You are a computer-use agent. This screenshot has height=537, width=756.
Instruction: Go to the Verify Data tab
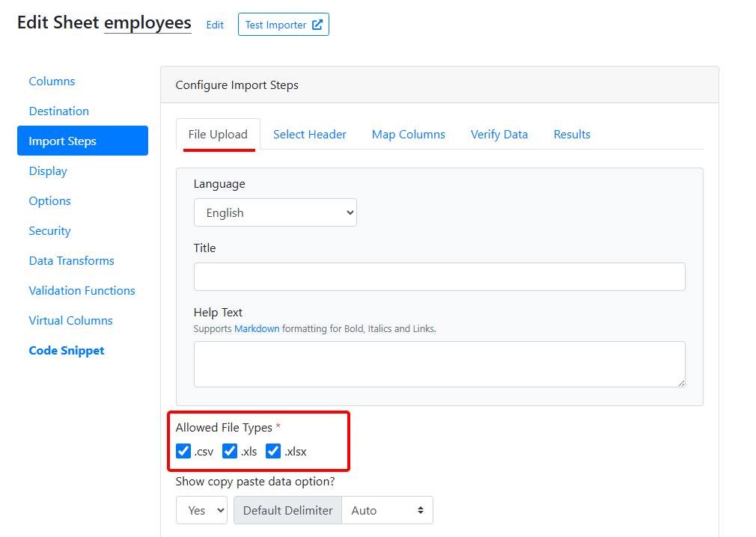pyautogui.click(x=499, y=135)
